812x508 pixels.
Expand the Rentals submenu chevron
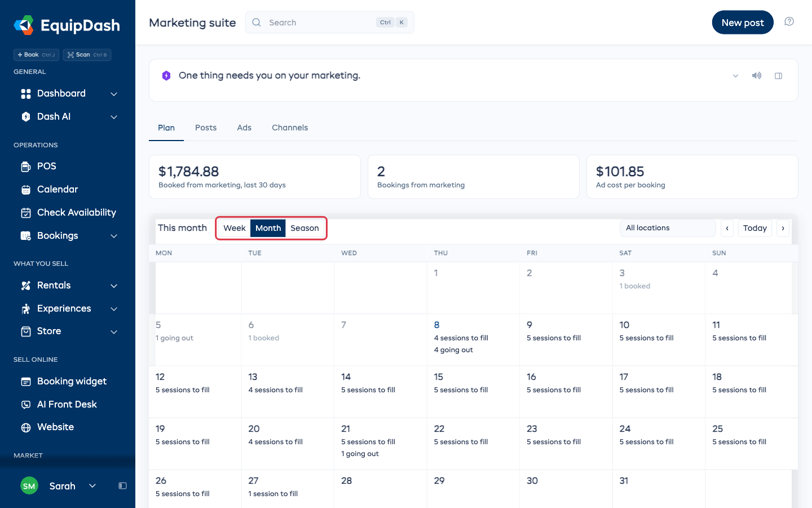[114, 286]
